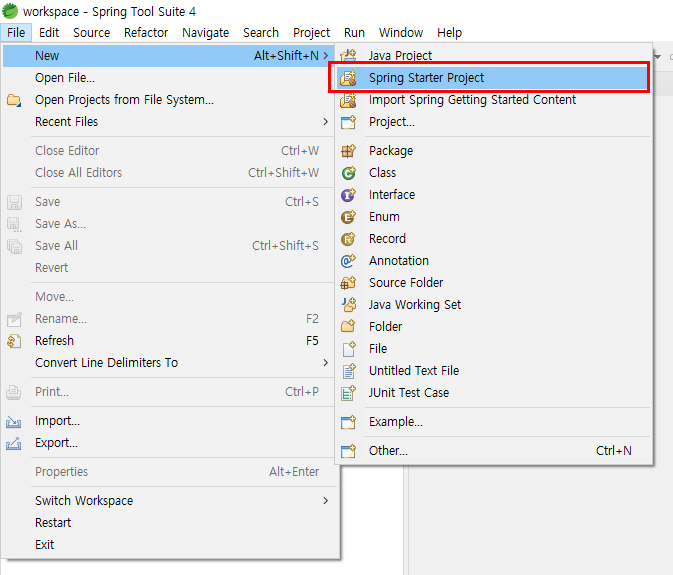Select Class in New submenu
Image resolution: width=673 pixels, height=575 pixels.
(x=494, y=172)
